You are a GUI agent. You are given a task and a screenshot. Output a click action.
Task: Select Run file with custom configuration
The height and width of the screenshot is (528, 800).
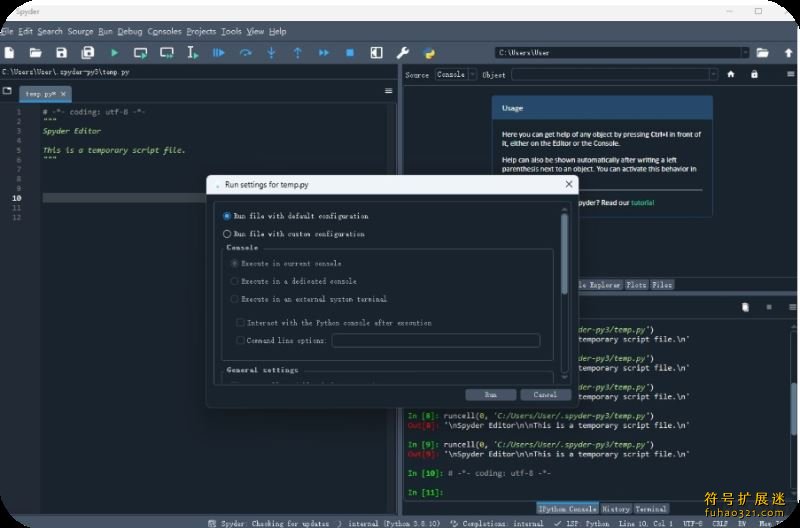[294, 234]
